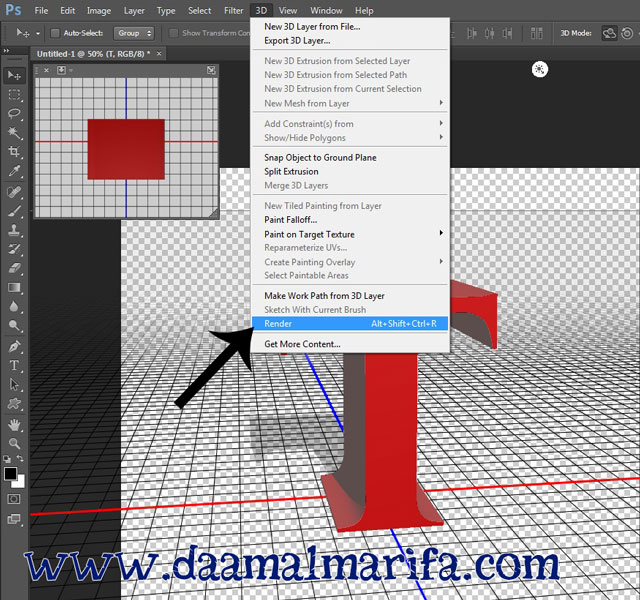
Task: Select the Rectangular Marquee tool
Action: [x=14, y=95]
